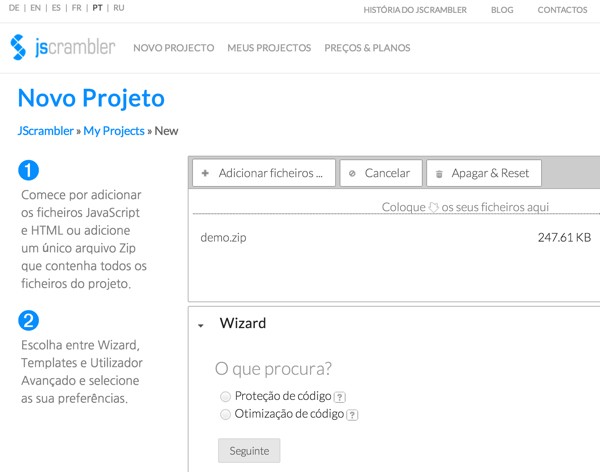
Task: Click the Wizard section heading
Action: (243, 323)
